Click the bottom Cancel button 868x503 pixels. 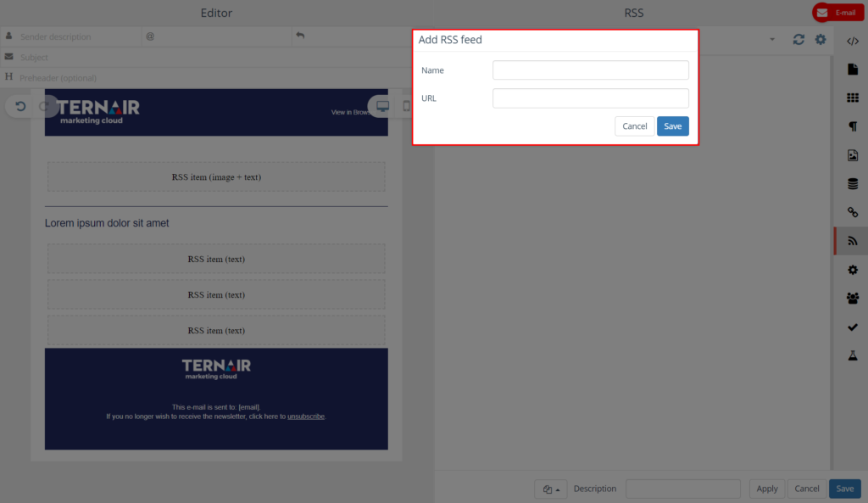807,489
